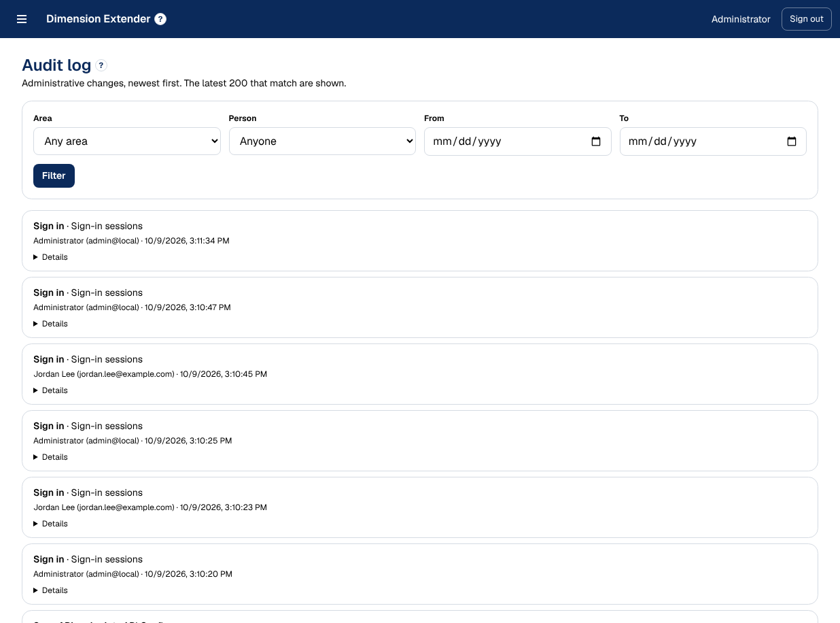The height and width of the screenshot is (623, 840).
Task: Click 'Jordan Lee (jordan.lee@example.com) · 10/9/2026, 3:10:23 PM' text
Action: [x=150, y=507]
